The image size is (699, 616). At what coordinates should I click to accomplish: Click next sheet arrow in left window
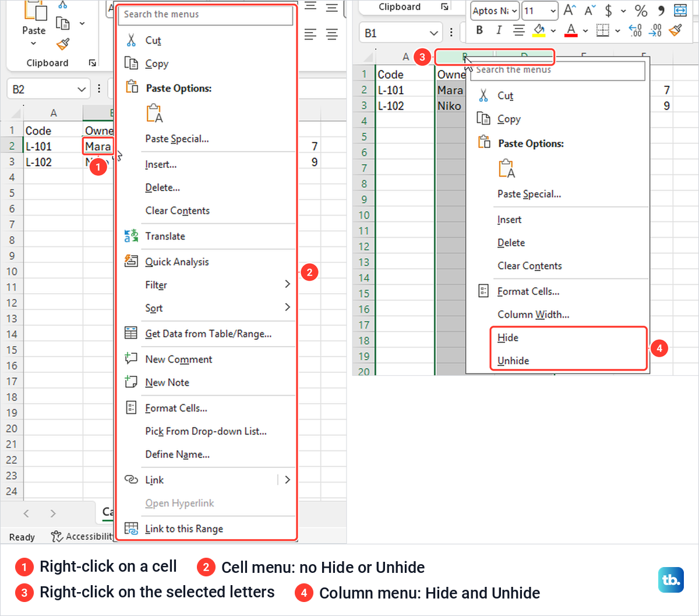53,513
